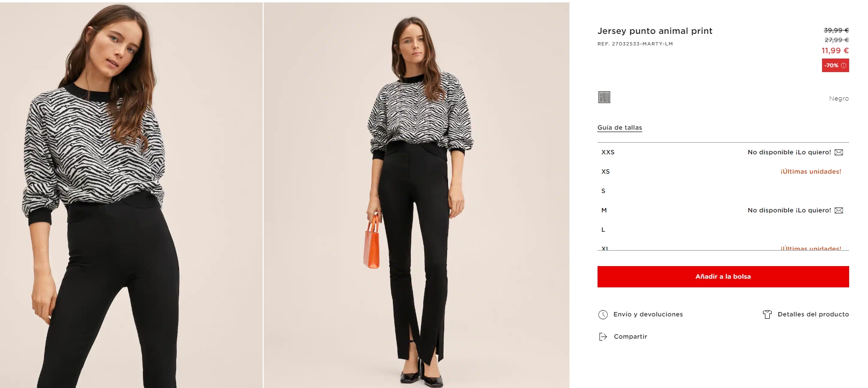868x388 pixels.
Task: Open the full-body model photo
Action: pos(417,195)
